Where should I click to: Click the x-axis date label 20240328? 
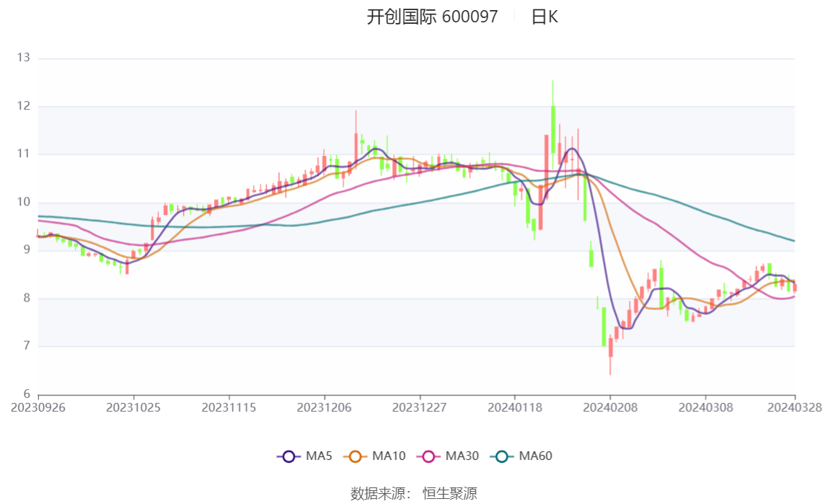point(795,407)
